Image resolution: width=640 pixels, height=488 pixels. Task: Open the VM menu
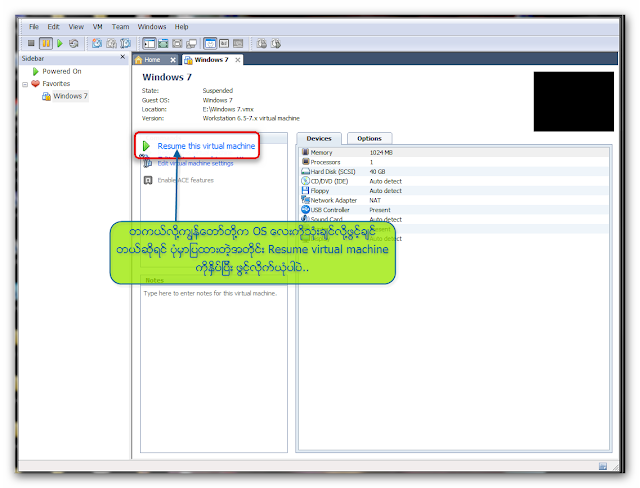[x=98, y=27]
